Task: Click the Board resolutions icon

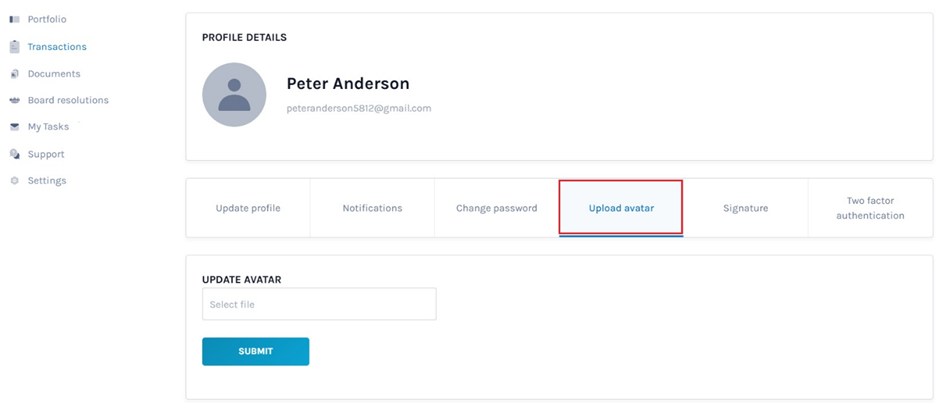Action: point(15,101)
